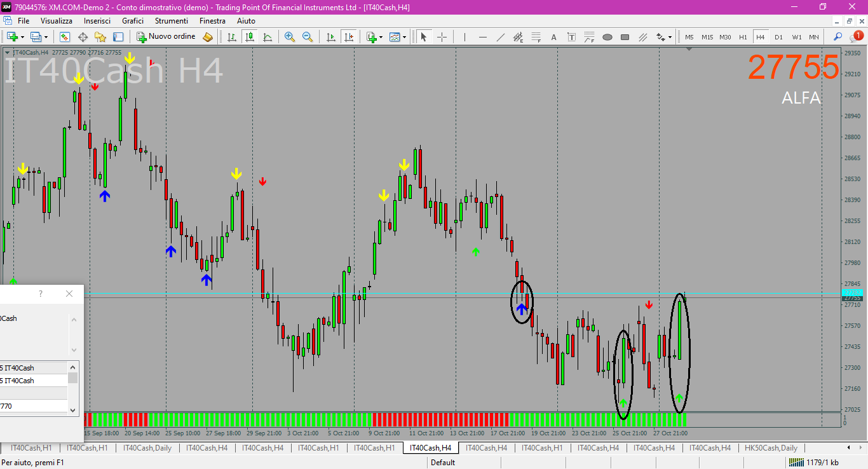Open the Finestra menu
868x469 pixels.
(212, 21)
